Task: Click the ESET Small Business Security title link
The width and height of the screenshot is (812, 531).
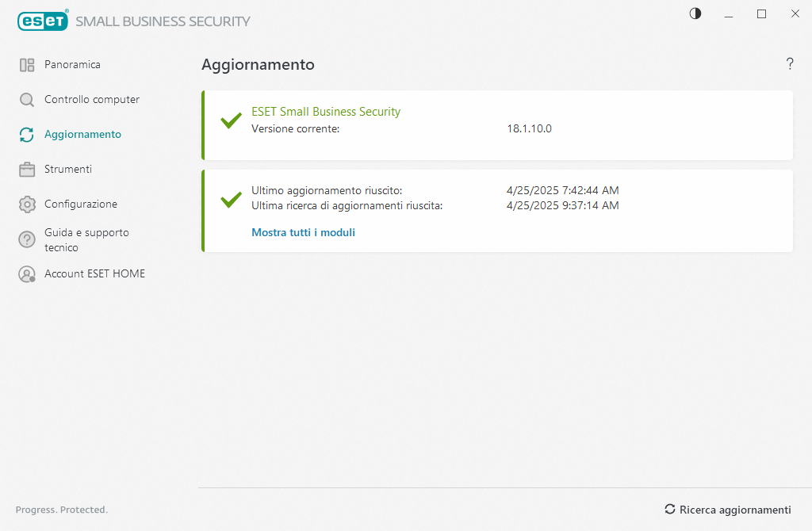Action: click(x=326, y=112)
